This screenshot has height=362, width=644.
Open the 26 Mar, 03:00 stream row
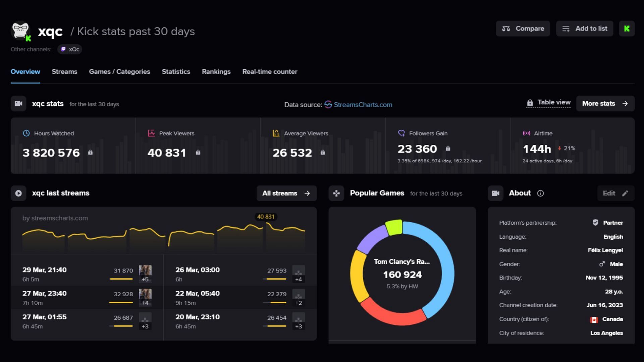click(240, 274)
